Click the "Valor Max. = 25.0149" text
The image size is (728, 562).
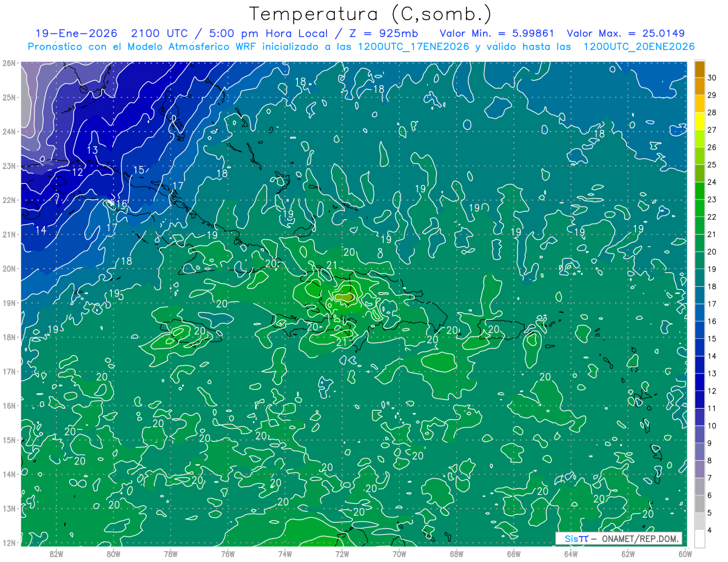coord(625,33)
